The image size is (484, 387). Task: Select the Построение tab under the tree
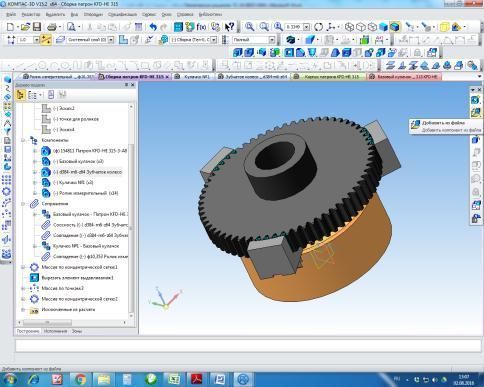[x=28, y=331]
